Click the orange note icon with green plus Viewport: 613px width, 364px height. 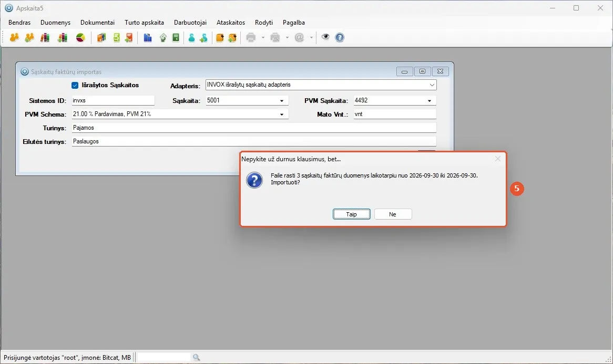[232, 37]
